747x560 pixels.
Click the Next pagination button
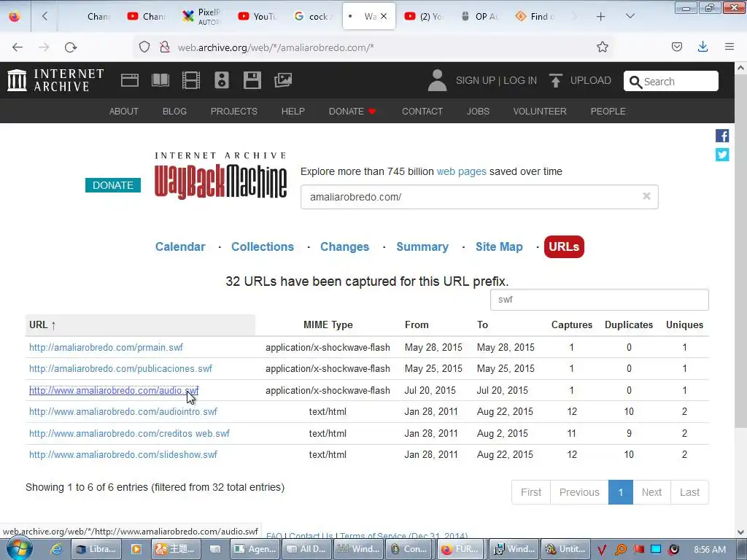pos(651,492)
